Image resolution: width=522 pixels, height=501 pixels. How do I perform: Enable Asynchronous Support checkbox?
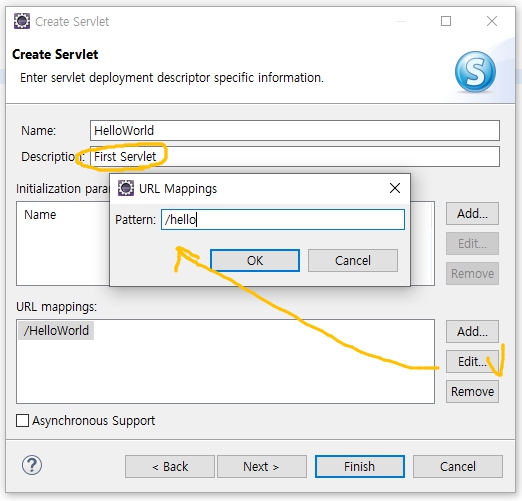tap(22, 420)
